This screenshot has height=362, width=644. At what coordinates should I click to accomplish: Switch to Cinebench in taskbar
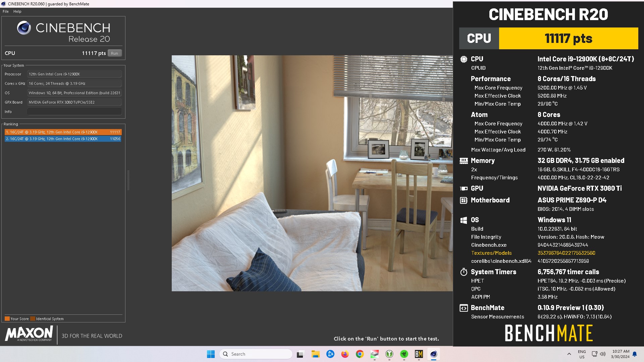[434, 354]
